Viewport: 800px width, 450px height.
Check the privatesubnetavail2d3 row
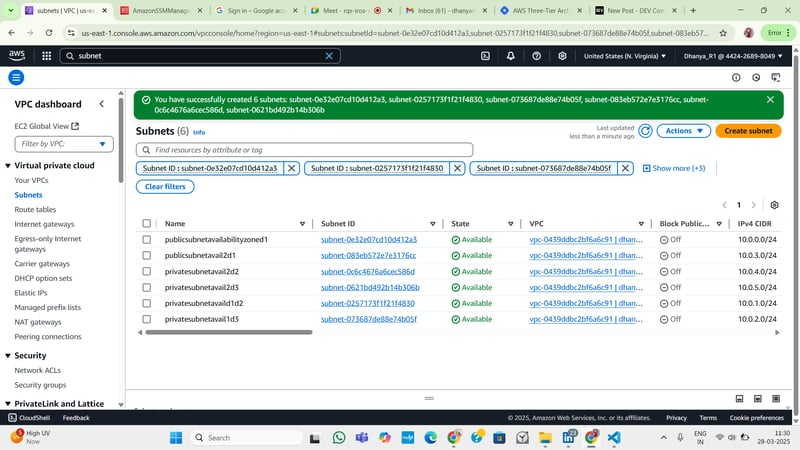click(x=146, y=287)
